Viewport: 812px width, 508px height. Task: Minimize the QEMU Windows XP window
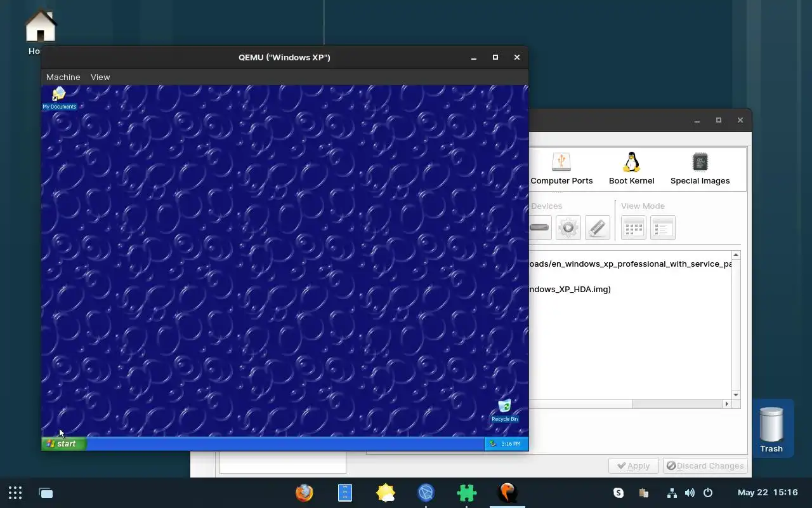pyautogui.click(x=474, y=57)
